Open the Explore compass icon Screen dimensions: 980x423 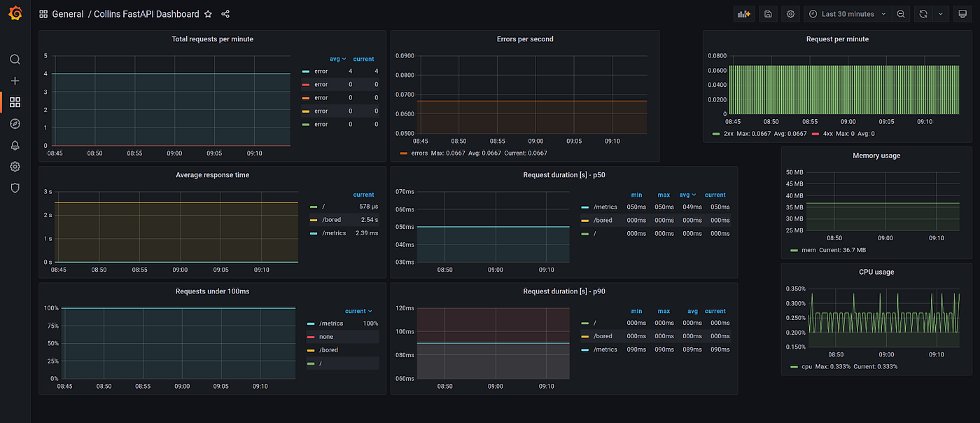coord(15,123)
